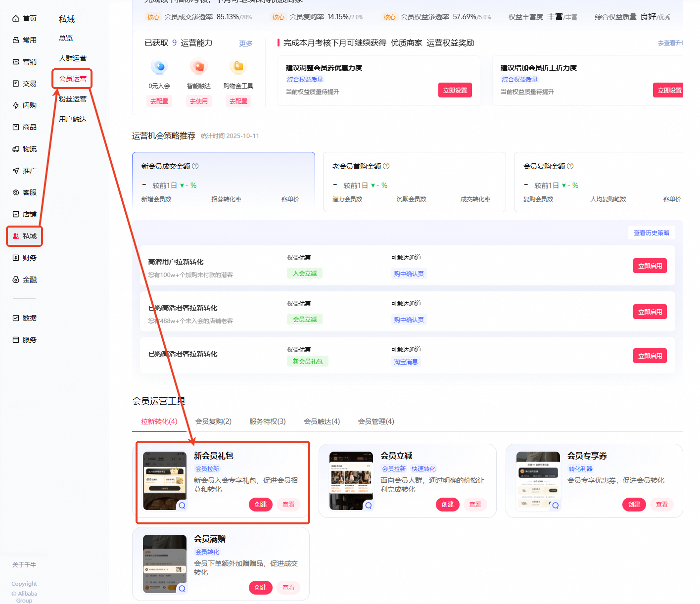Select 粉丝运营 in the 私域 submenu
The image size is (700, 604).
click(x=73, y=99)
